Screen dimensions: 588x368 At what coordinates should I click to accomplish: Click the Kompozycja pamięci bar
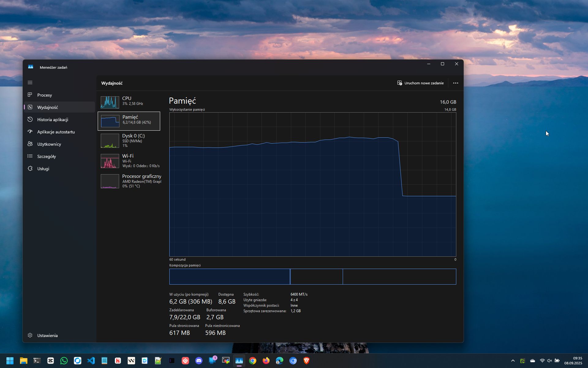click(312, 277)
